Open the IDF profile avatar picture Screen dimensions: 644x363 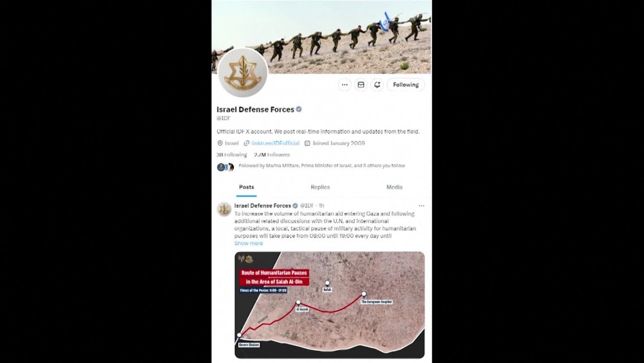[x=243, y=73]
